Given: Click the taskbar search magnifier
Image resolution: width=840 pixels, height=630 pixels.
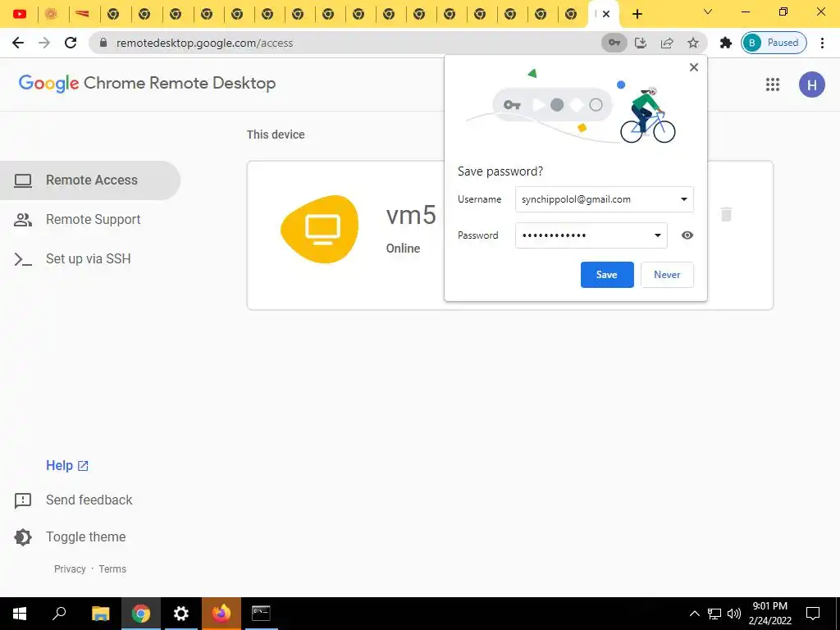Looking at the screenshot, I should point(59,614).
